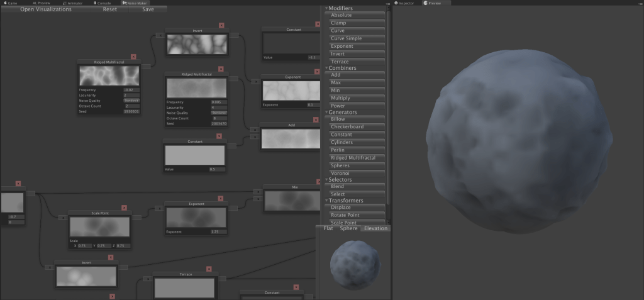Add a Voronoi generator node
This screenshot has width=644, height=300.
[x=357, y=173]
